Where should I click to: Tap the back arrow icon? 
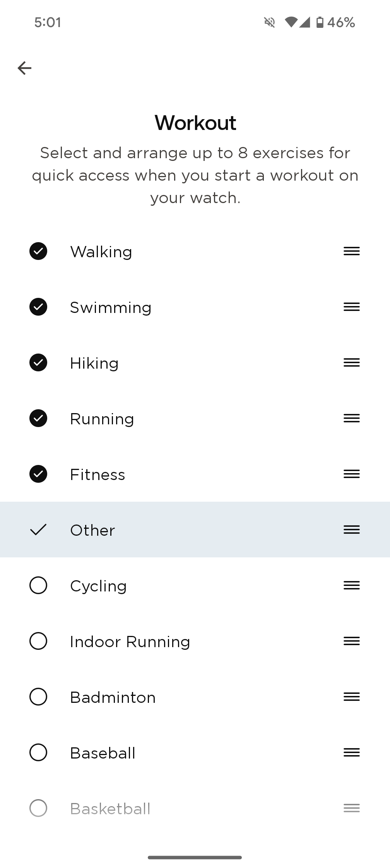tap(24, 68)
